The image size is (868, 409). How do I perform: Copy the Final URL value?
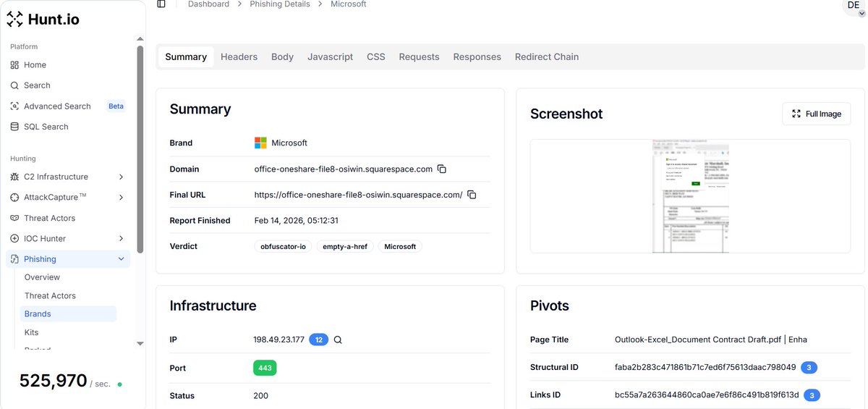pyautogui.click(x=472, y=195)
